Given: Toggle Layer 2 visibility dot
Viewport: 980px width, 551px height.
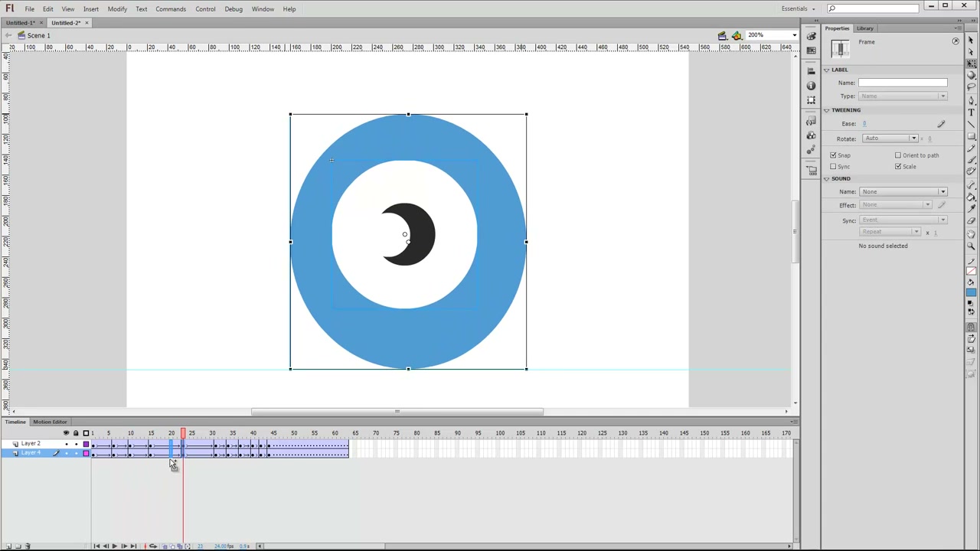Looking at the screenshot, I should (x=66, y=444).
